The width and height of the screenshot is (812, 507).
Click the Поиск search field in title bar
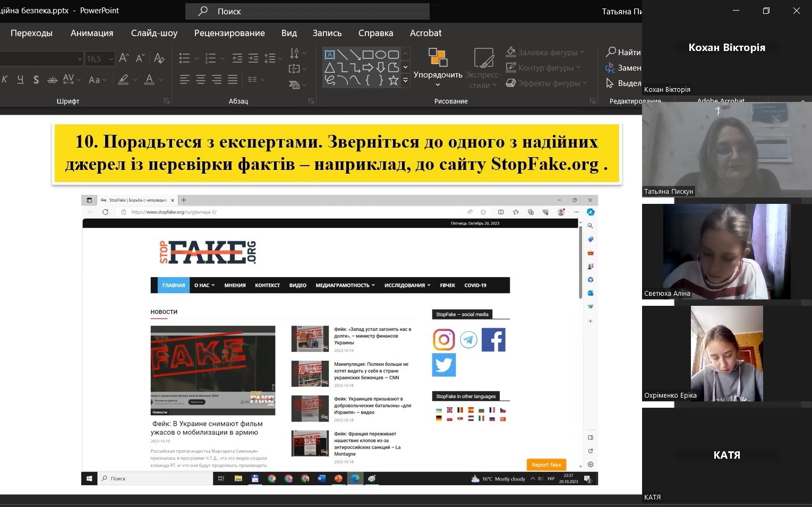click(307, 11)
